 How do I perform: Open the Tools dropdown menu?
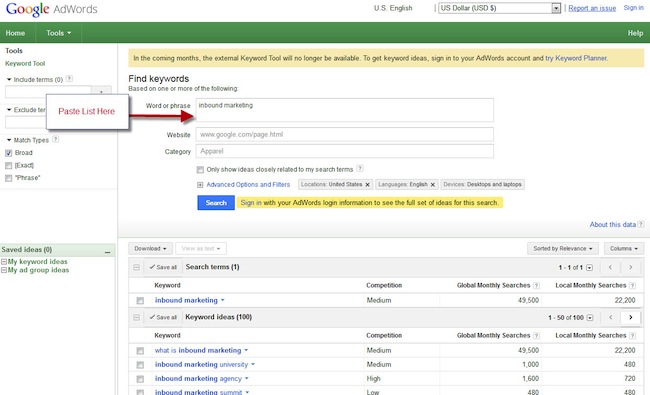[x=58, y=33]
